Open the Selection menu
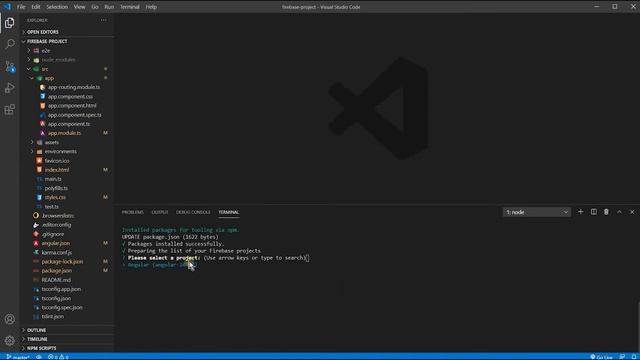Image resolution: width=640 pixels, height=360 pixels. coord(57,7)
